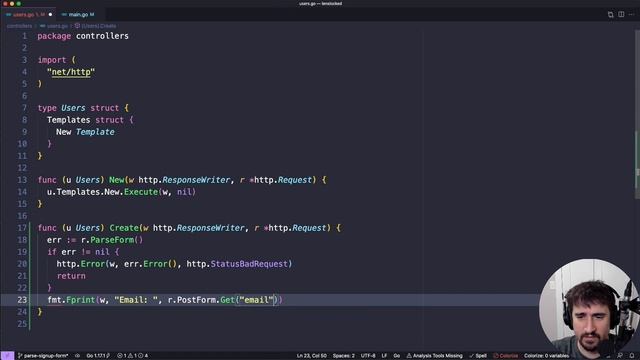Click the controllers breadcrumb

pos(19,26)
